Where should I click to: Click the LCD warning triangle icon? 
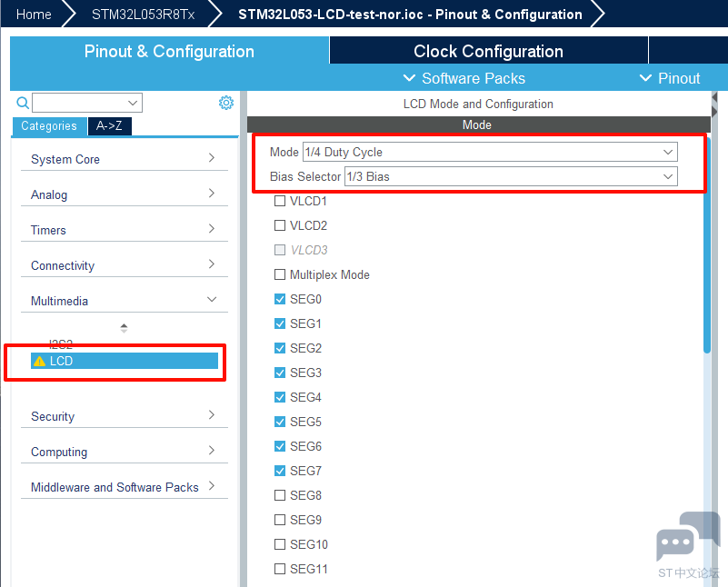pyautogui.click(x=40, y=361)
